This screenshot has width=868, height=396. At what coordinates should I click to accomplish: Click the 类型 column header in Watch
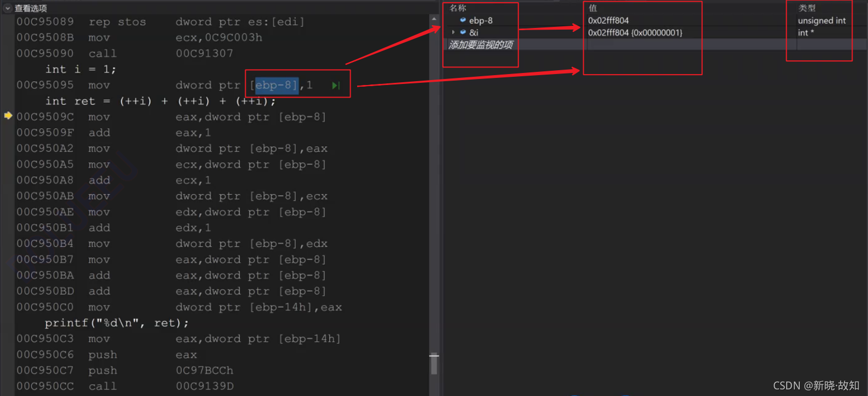pyautogui.click(x=807, y=8)
